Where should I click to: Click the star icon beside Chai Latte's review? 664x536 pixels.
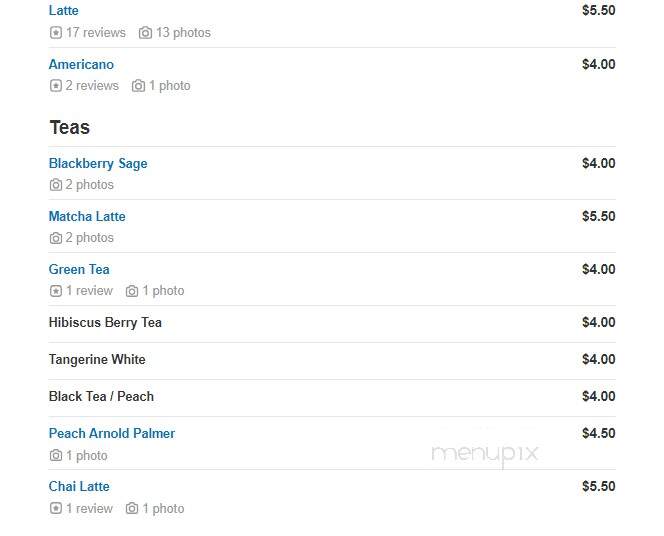(55, 508)
